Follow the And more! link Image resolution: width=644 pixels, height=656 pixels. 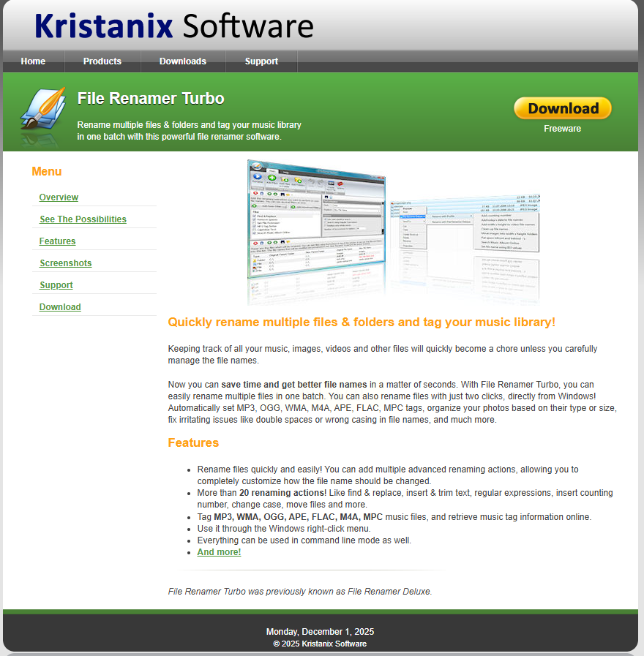(x=219, y=552)
